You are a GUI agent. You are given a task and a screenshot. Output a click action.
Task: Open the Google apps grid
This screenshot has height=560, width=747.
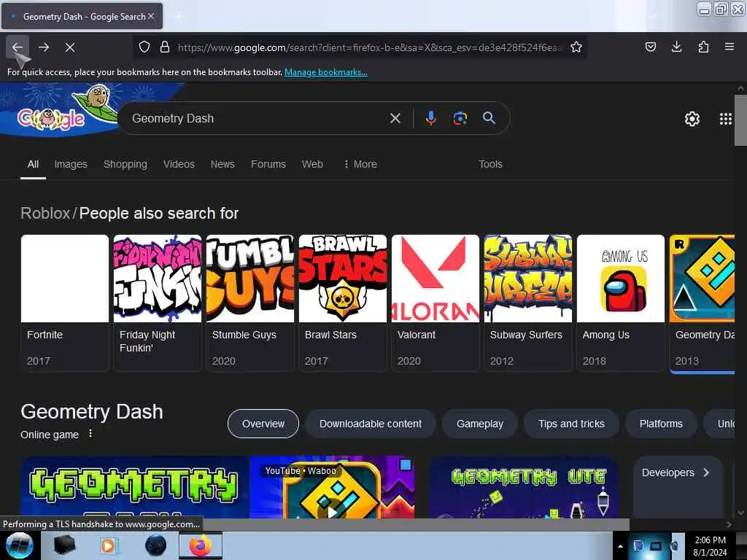click(x=725, y=119)
